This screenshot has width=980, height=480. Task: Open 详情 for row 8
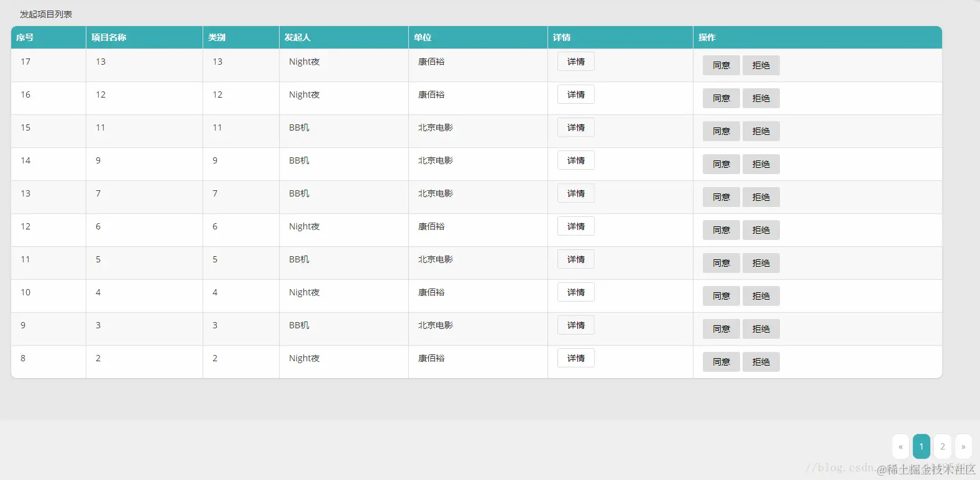pos(575,358)
